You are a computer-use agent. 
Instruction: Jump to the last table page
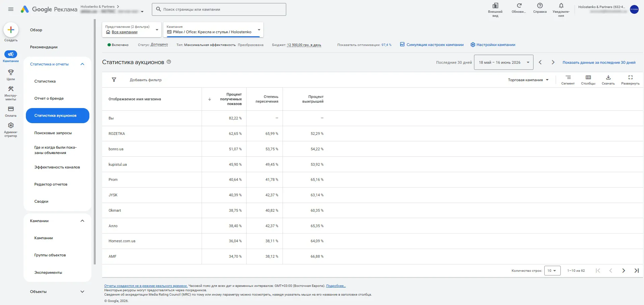tap(637, 270)
